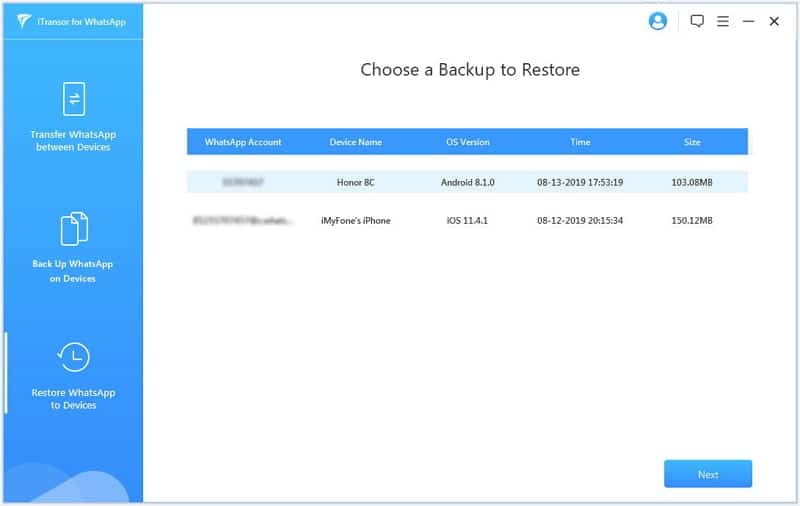Viewport: 800px width, 506px height.
Task: Click the Restore WhatsApp clock icon
Action: [73, 357]
